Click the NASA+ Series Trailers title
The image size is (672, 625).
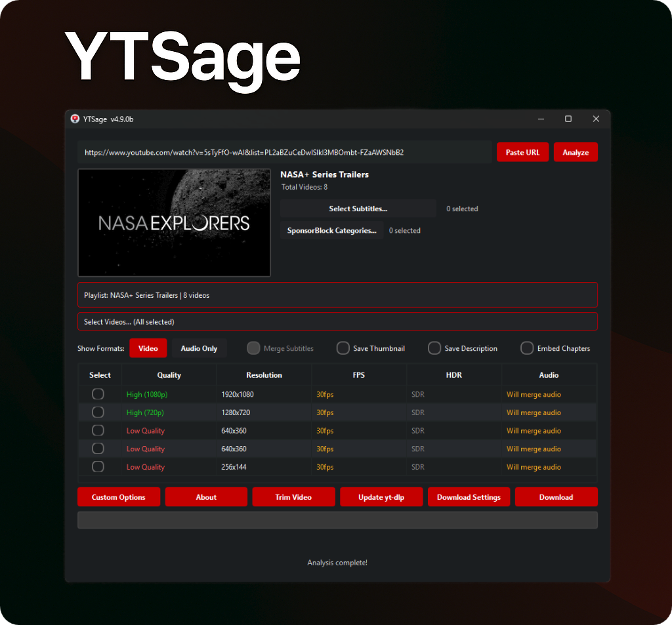pos(324,174)
